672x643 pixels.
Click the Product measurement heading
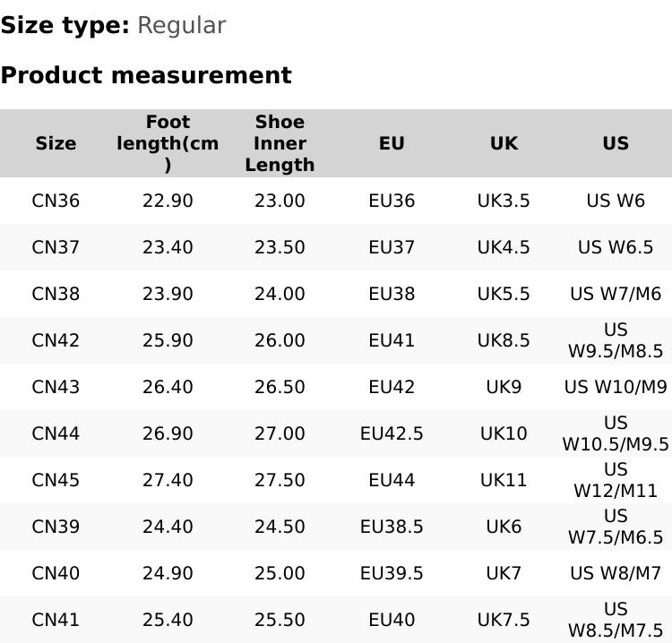pos(146,75)
